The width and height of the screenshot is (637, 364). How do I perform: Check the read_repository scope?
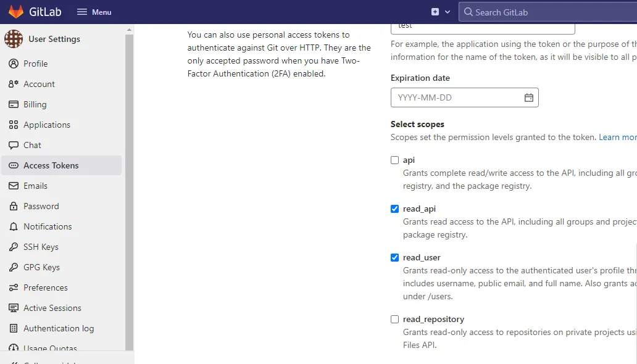394,320
